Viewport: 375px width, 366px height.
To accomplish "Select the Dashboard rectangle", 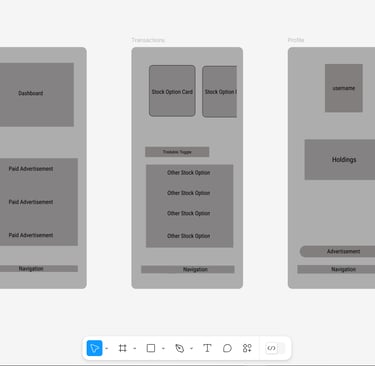I will click(x=37, y=94).
